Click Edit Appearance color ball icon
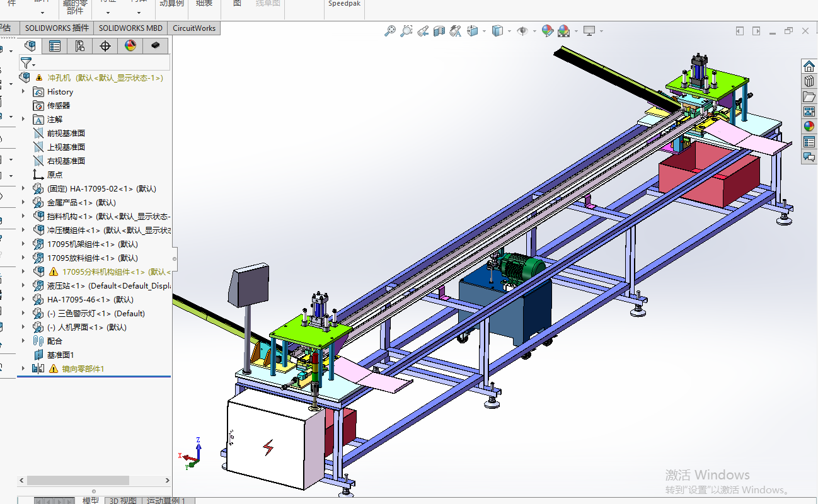Viewport: 818px width, 504px height. pos(547,30)
